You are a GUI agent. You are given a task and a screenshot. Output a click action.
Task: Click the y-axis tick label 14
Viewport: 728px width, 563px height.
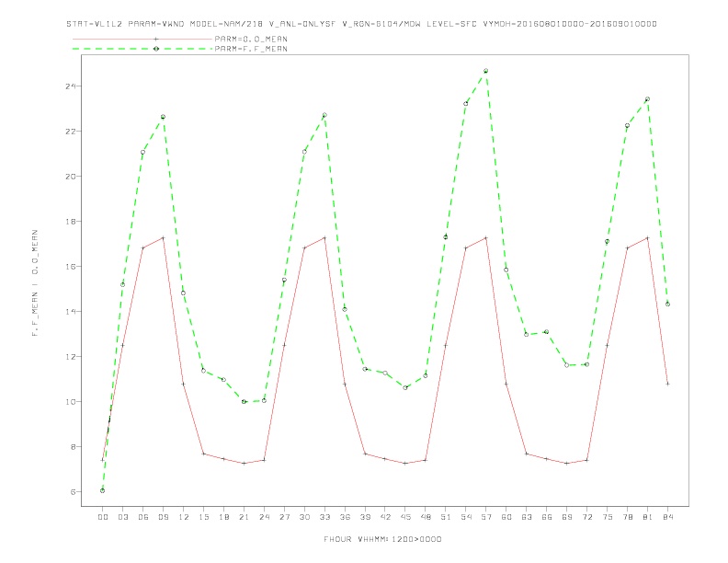click(x=71, y=312)
